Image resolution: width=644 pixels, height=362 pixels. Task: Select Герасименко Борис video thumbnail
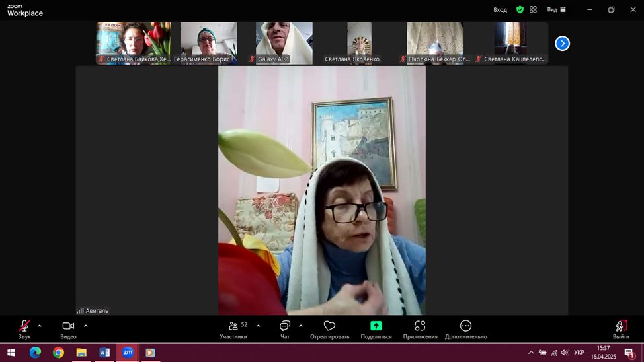(x=208, y=43)
